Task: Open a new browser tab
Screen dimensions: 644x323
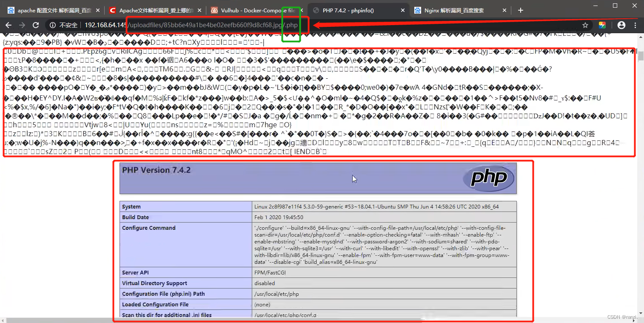Action: 521,10
